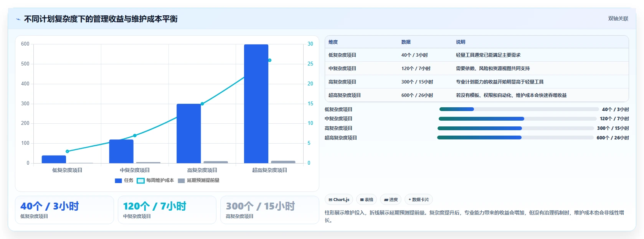Click the line point above 超高复杂度项目
The height and width of the screenshot is (239, 644).
click(x=270, y=60)
